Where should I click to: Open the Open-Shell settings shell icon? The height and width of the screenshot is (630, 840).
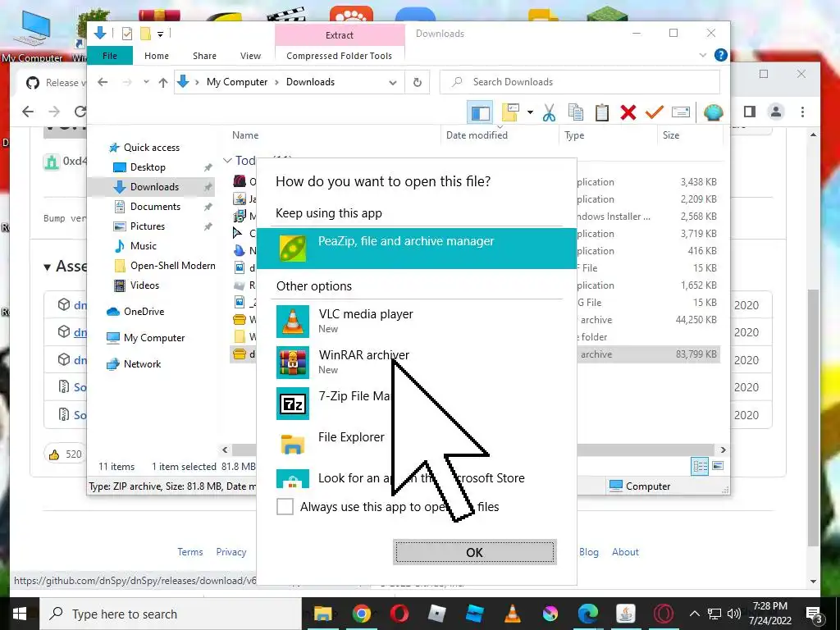point(713,112)
